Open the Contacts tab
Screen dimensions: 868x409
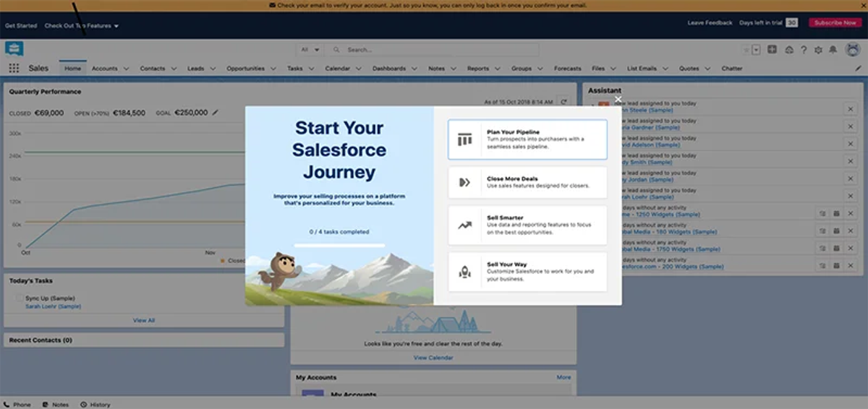[153, 69]
